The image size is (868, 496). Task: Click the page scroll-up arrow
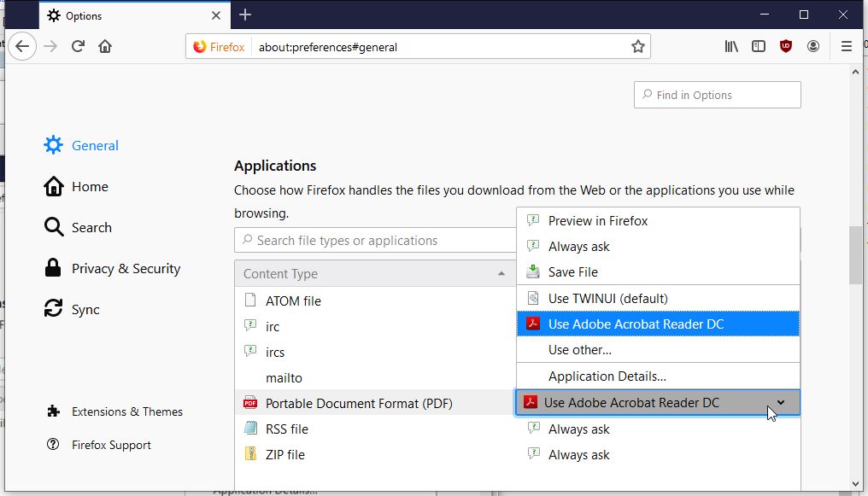click(x=855, y=72)
